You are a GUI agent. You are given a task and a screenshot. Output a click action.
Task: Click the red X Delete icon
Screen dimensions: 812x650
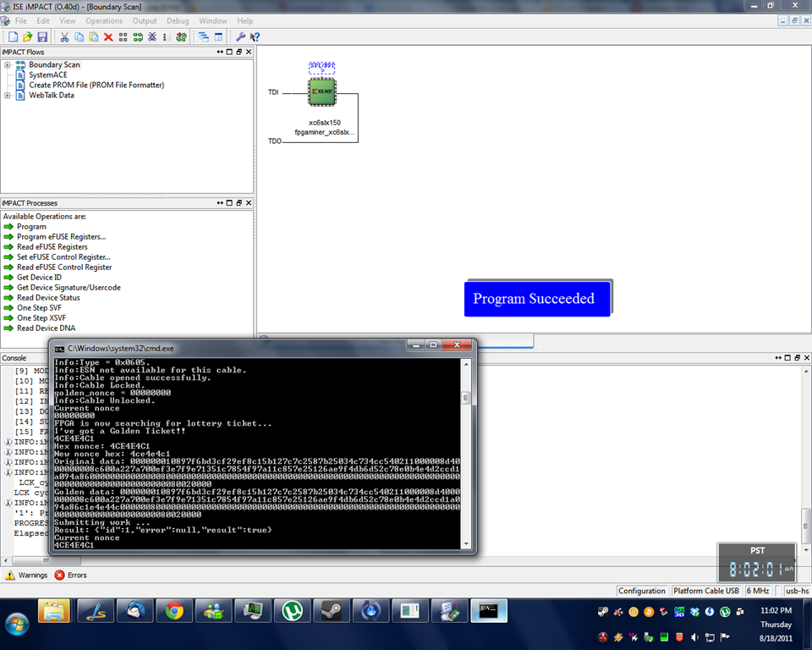(x=108, y=36)
